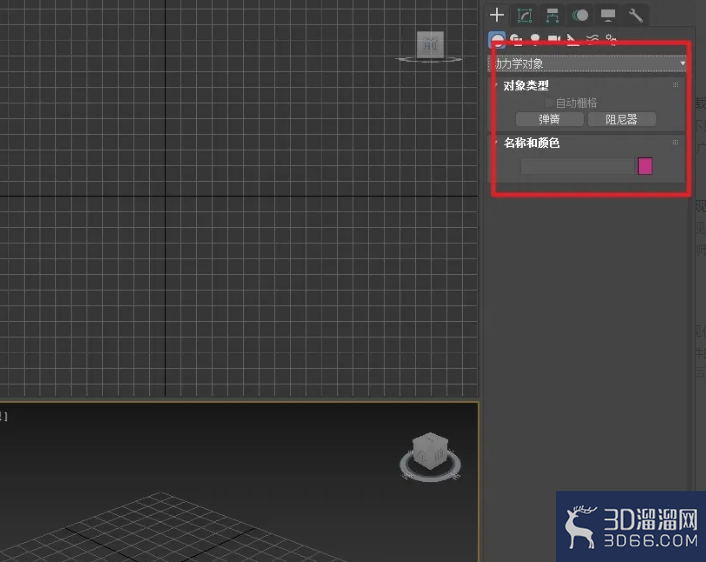Select the Space Warps wavy icon
The width and height of the screenshot is (706, 562).
tap(592, 40)
